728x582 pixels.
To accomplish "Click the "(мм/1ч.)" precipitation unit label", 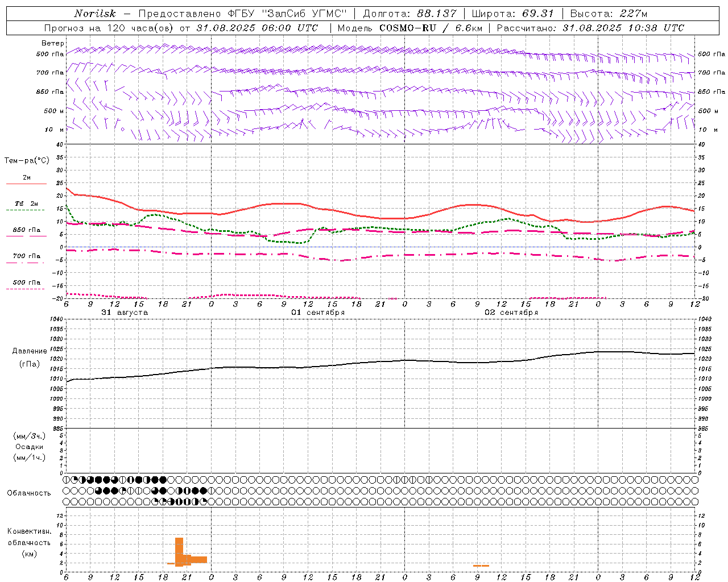I will [x=29, y=458].
